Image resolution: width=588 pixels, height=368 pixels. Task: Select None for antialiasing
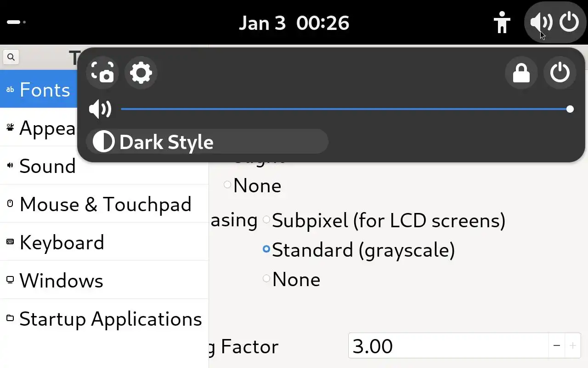coord(266,279)
